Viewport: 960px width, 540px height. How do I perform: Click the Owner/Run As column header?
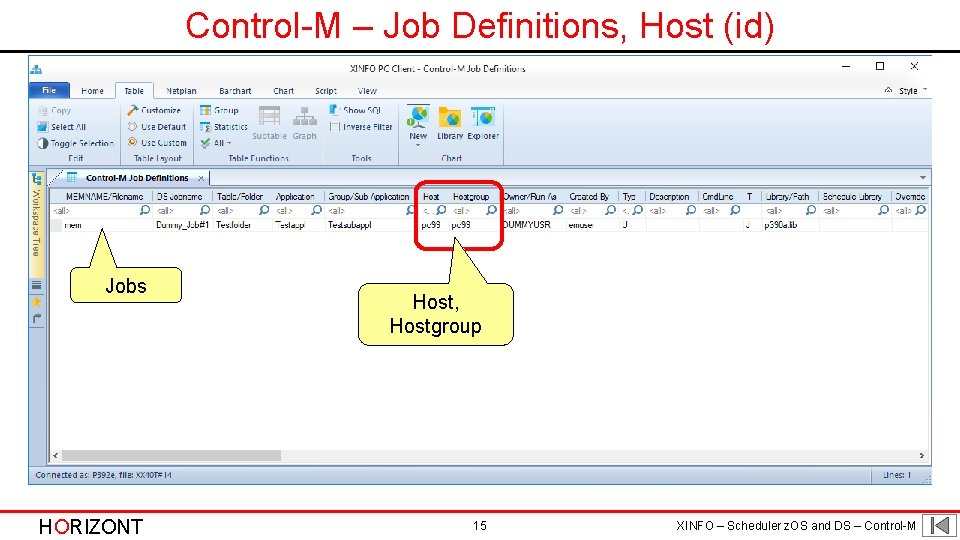point(532,197)
